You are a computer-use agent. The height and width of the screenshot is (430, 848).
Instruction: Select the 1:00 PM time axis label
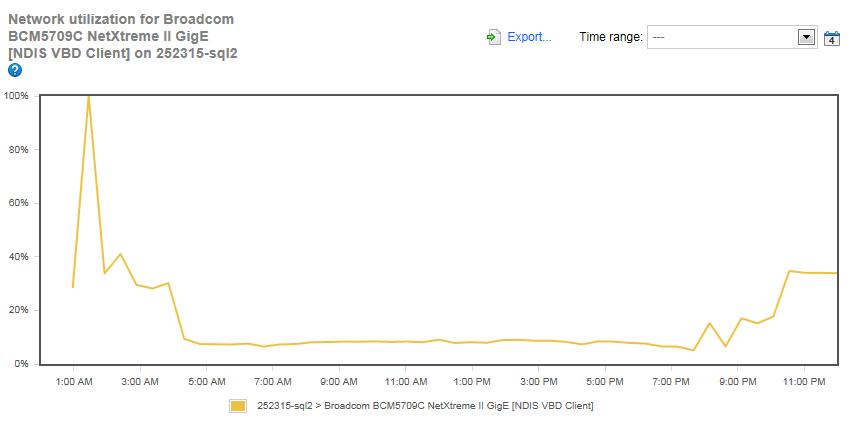point(472,381)
